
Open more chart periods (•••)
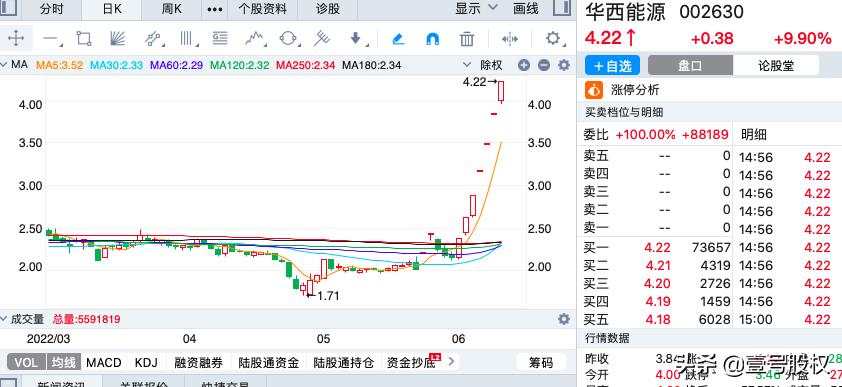(x=214, y=10)
